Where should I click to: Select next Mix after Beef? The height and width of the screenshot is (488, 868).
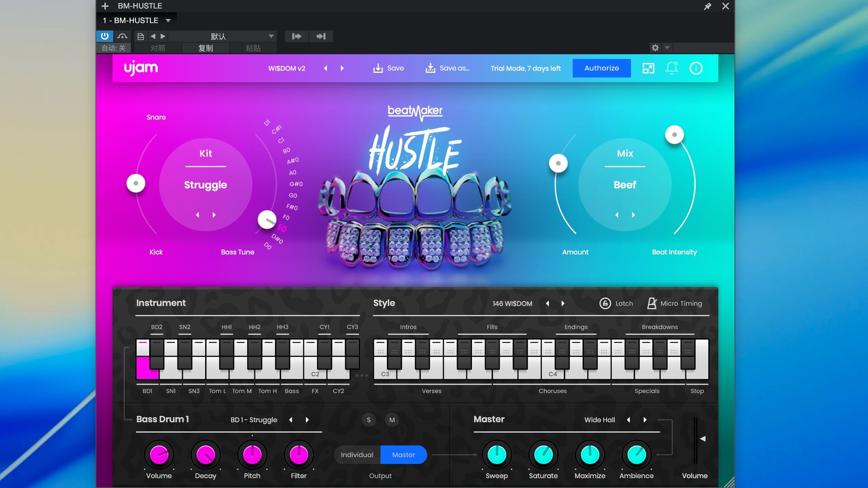pos(633,215)
